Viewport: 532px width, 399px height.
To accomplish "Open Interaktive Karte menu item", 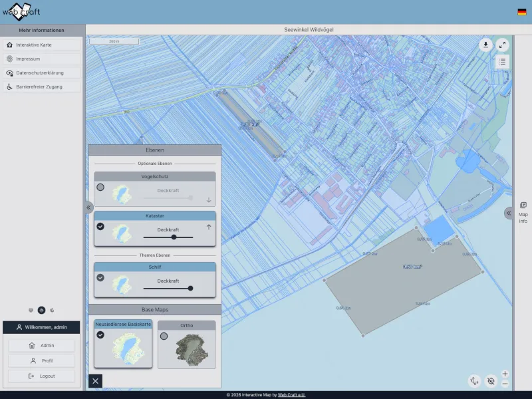I will (x=43, y=45).
